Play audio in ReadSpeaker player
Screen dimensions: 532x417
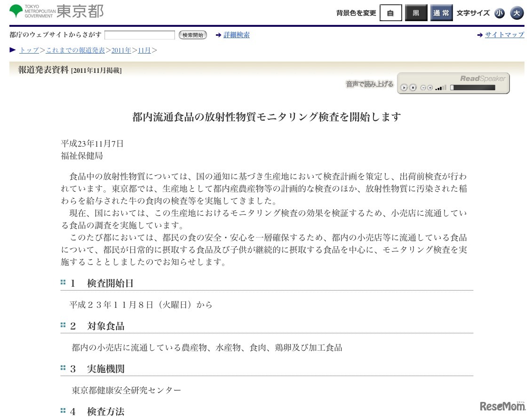click(404, 88)
